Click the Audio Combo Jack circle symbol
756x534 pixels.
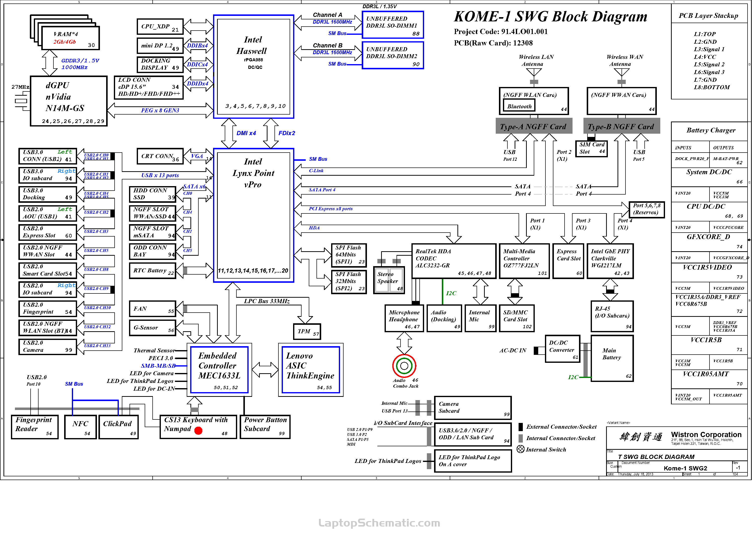point(404,366)
